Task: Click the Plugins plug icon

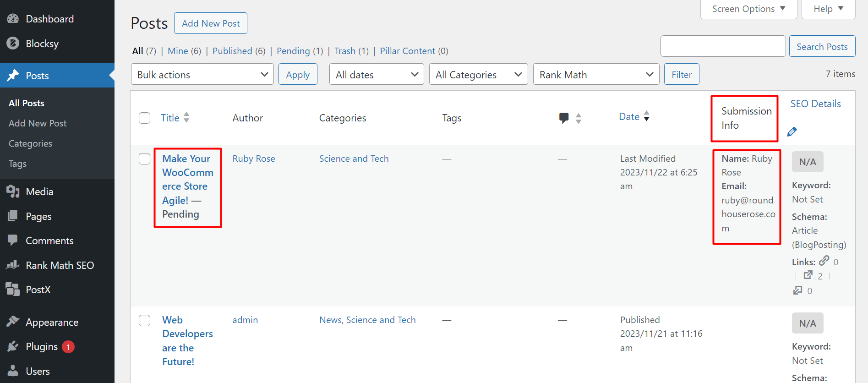Action: click(x=13, y=347)
